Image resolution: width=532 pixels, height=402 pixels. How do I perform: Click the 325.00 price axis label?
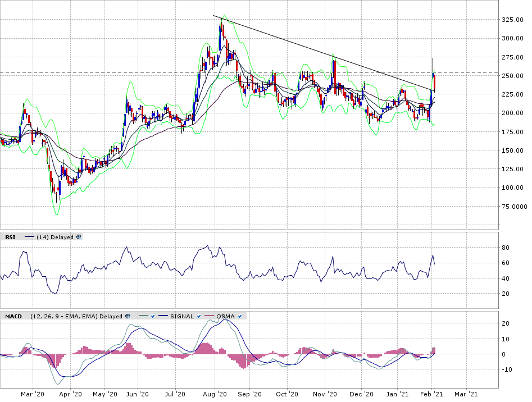coord(513,20)
